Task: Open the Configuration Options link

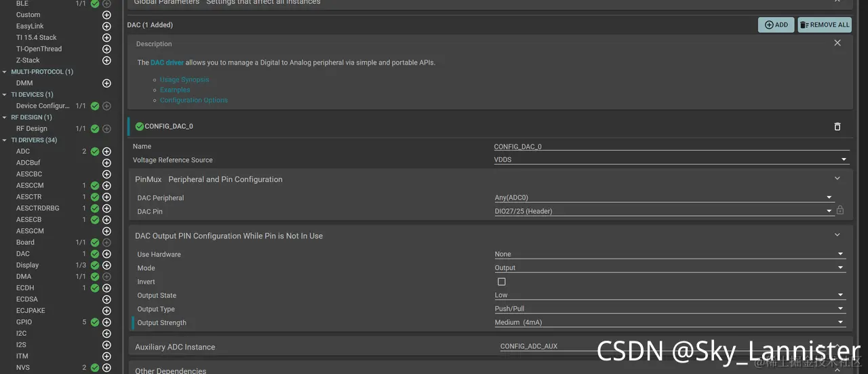Action: point(194,100)
